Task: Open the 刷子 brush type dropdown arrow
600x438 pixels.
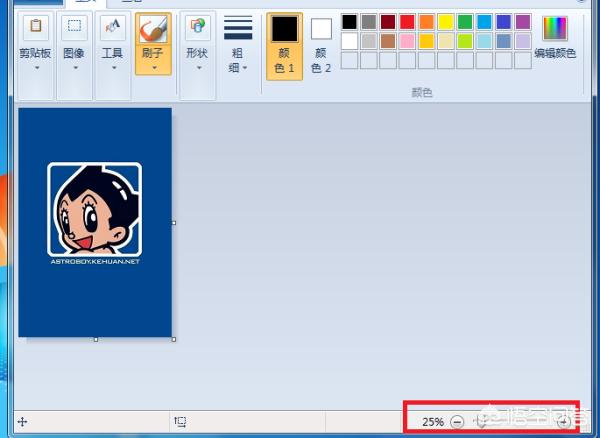Action: pos(154,68)
